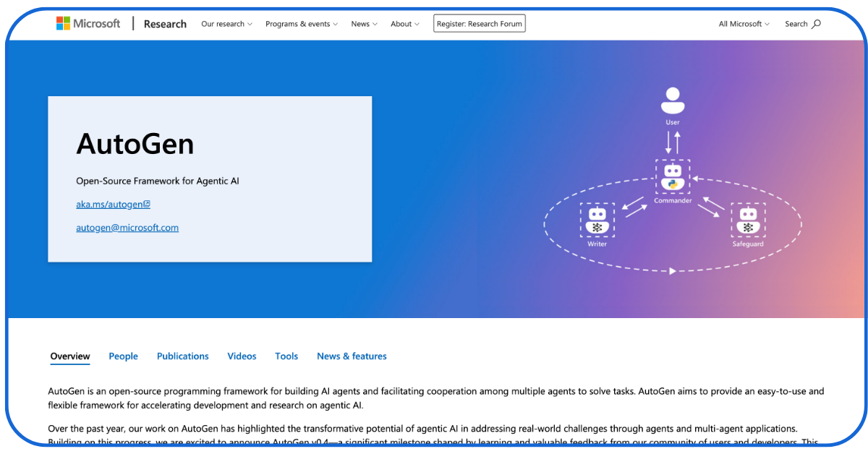This screenshot has width=868, height=454.
Task: Click the Search magnifier icon
Action: pyautogui.click(x=817, y=24)
